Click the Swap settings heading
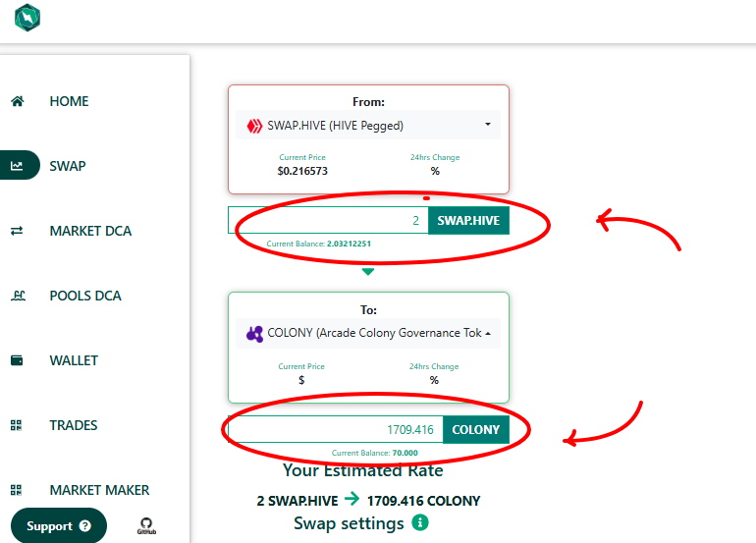Viewport: 756px width, 543px height. point(350,523)
